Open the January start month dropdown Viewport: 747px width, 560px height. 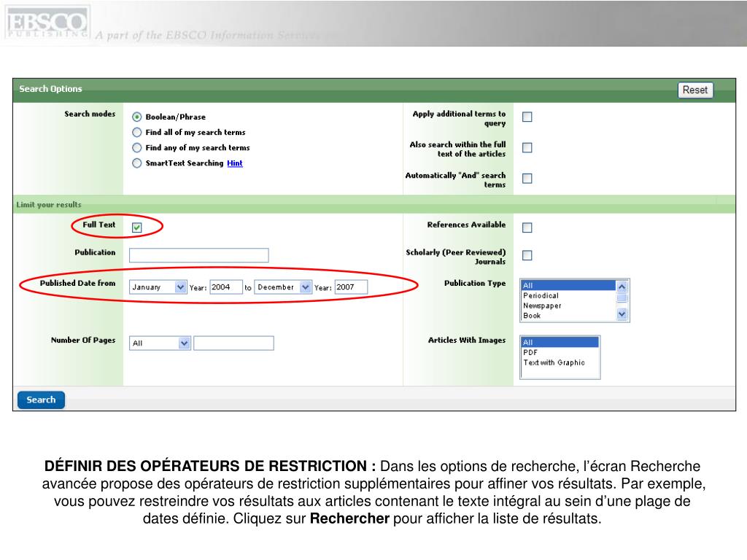coord(158,287)
